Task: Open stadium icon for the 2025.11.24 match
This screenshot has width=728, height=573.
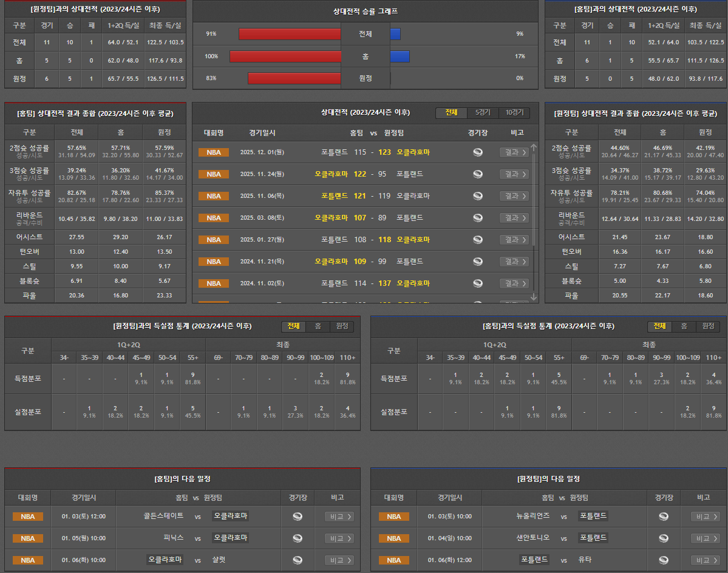Action: pyautogui.click(x=478, y=174)
